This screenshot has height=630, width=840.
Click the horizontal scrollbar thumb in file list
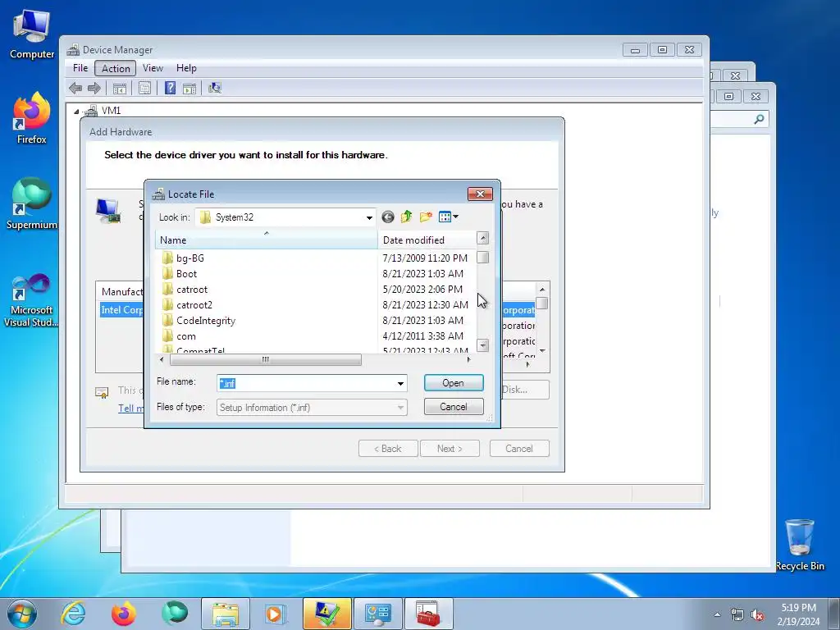(266, 359)
